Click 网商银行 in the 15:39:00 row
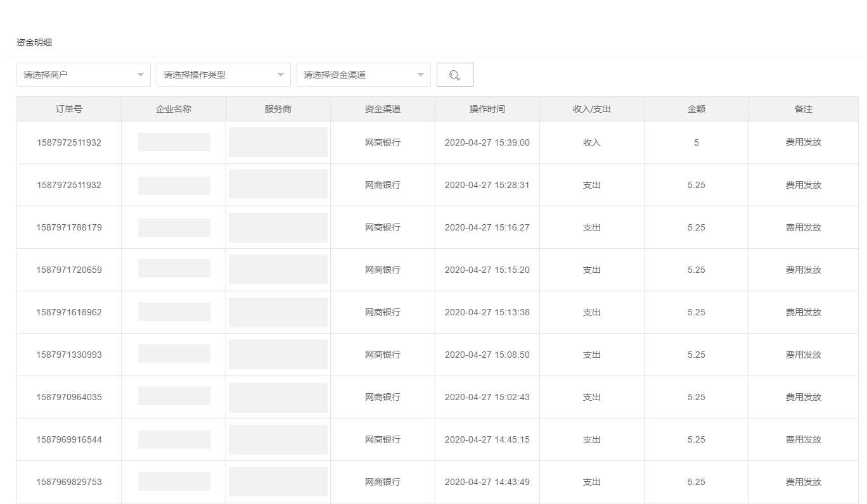867x504 pixels. (x=383, y=142)
